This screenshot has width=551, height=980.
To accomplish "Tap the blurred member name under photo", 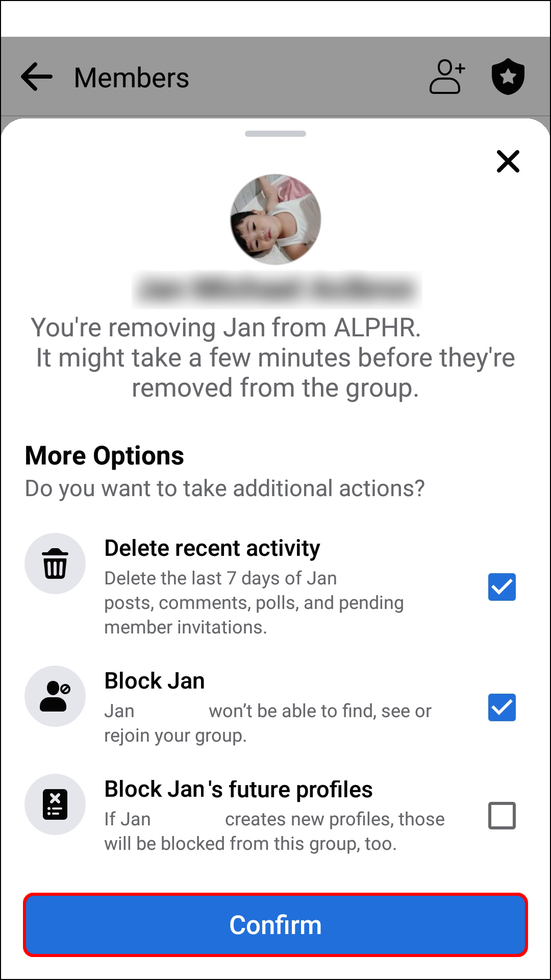I will 277,289.
